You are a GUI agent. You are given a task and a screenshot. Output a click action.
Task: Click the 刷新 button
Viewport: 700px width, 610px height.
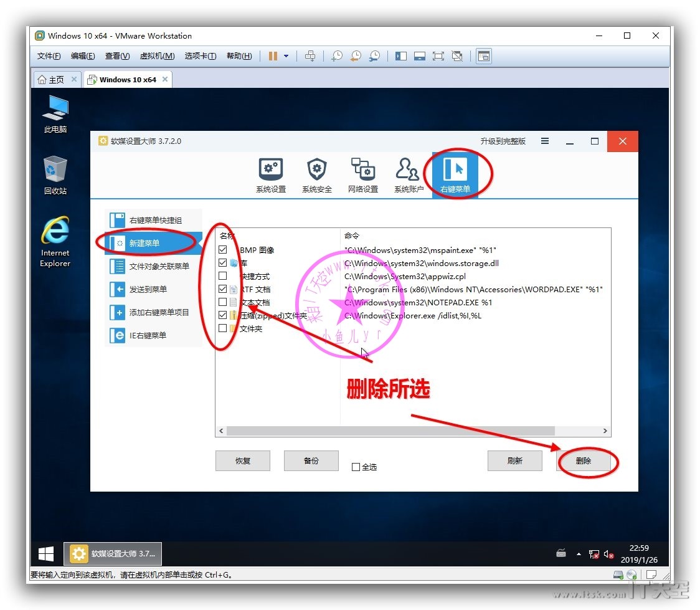(515, 461)
